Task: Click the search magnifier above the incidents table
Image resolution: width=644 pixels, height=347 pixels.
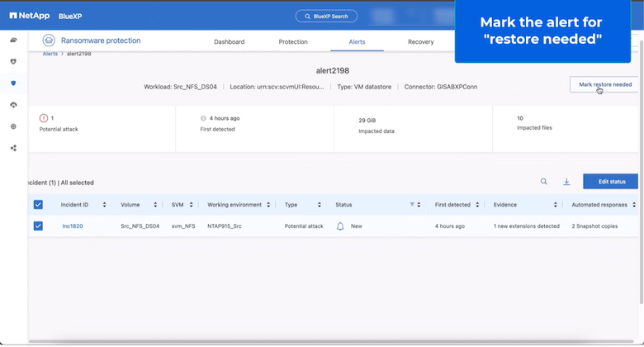Action: point(543,182)
